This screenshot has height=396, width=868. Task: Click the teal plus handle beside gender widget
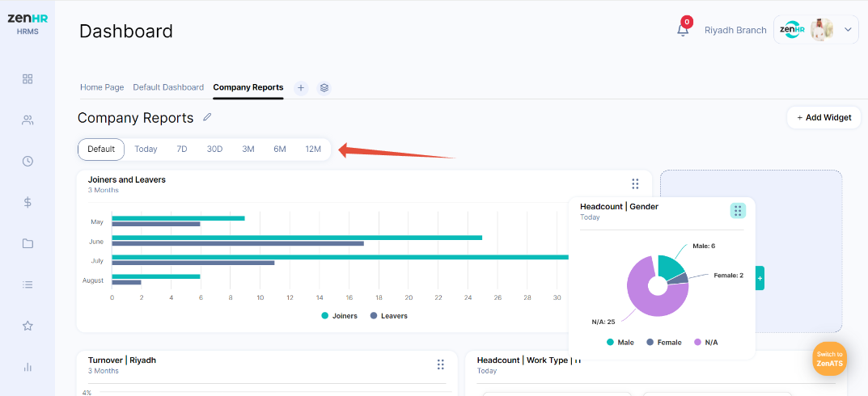click(x=760, y=278)
